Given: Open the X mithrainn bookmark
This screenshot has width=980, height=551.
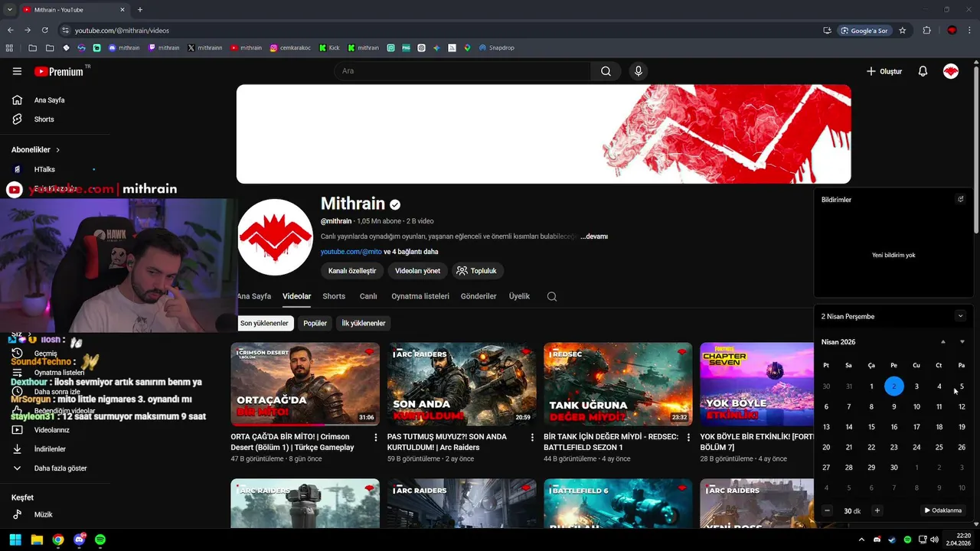Looking at the screenshot, I should 205,47.
